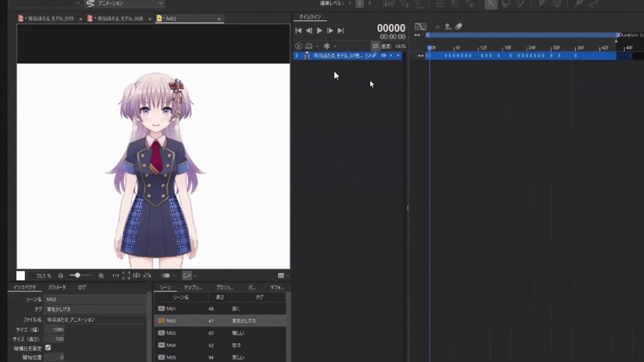Jump to the first frame in the timeline
Viewport: 644px width, 362px height.
[298, 31]
